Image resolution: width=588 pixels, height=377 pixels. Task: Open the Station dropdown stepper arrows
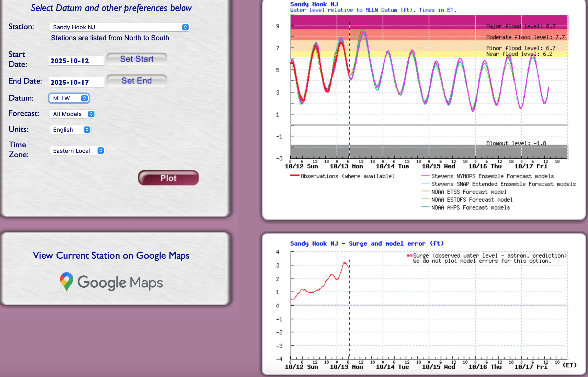[185, 27]
